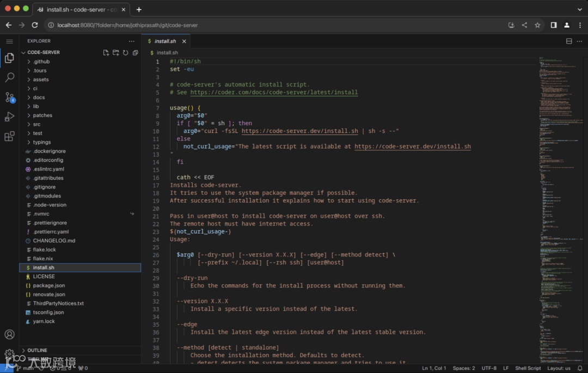Expand the docs folder
This screenshot has height=373, width=588.
39,97
